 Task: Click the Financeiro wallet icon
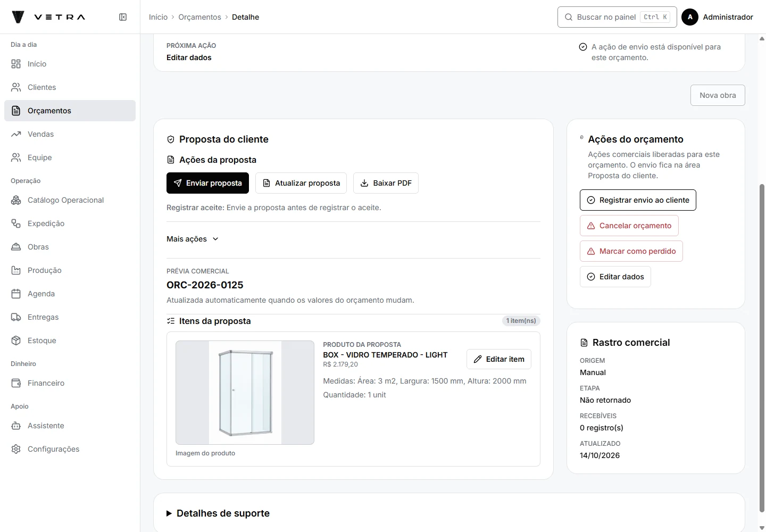tap(16, 383)
